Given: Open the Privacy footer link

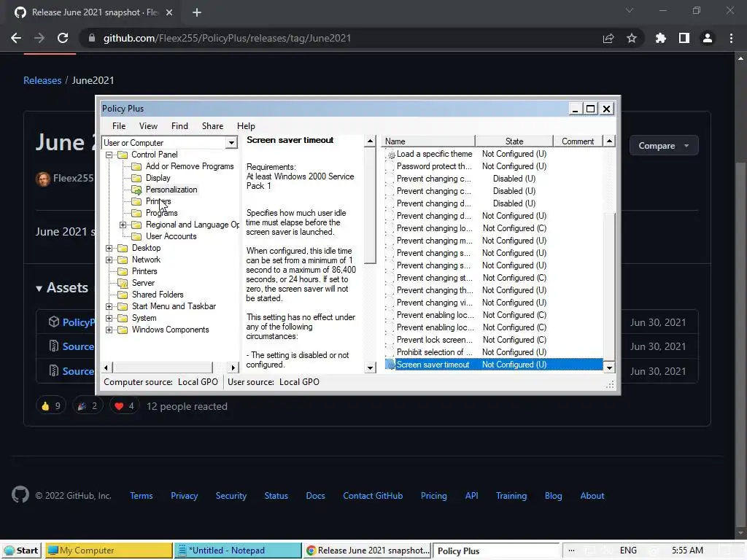Looking at the screenshot, I should click(x=185, y=496).
